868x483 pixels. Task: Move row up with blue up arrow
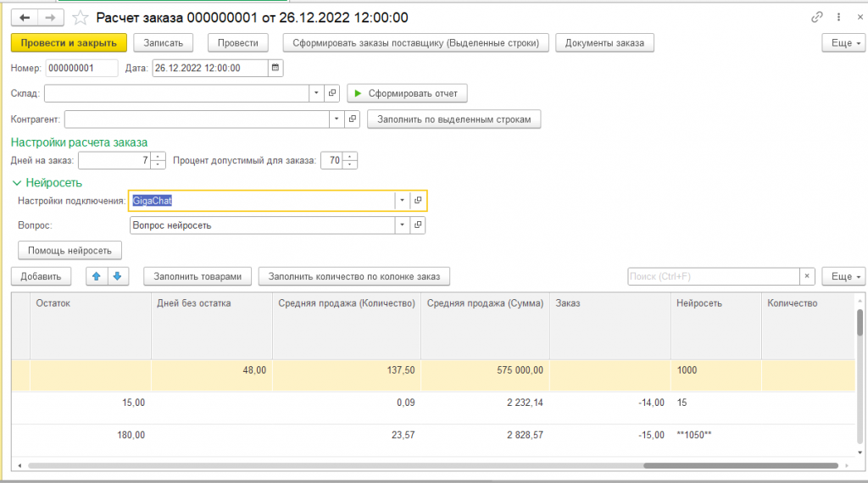click(x=97, y=276)
